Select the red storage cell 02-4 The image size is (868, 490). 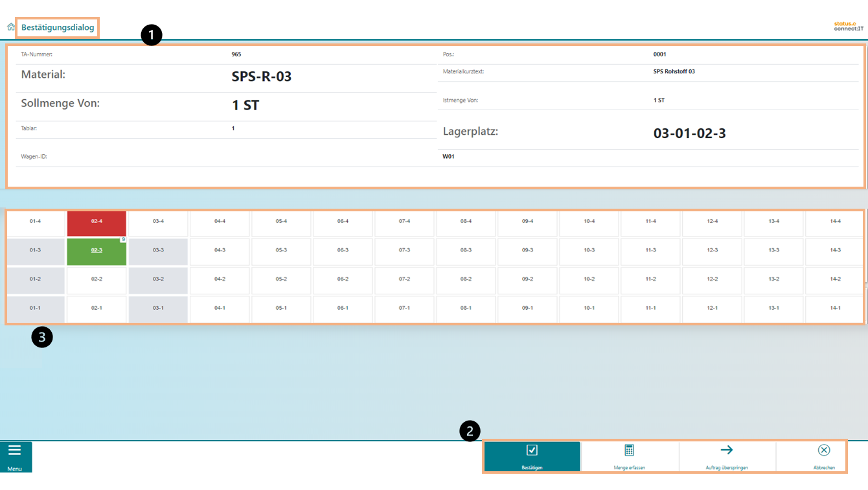coord(97,222)
